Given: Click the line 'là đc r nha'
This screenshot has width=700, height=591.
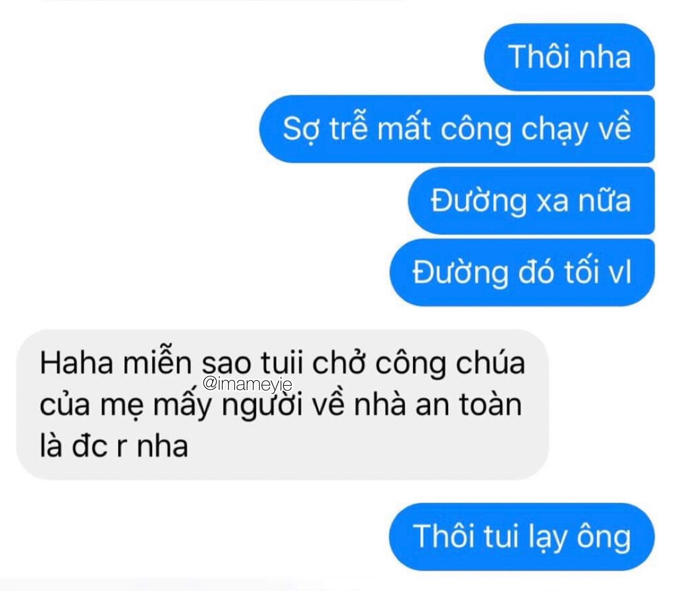Looking at the screenshot, I should 114,446.
